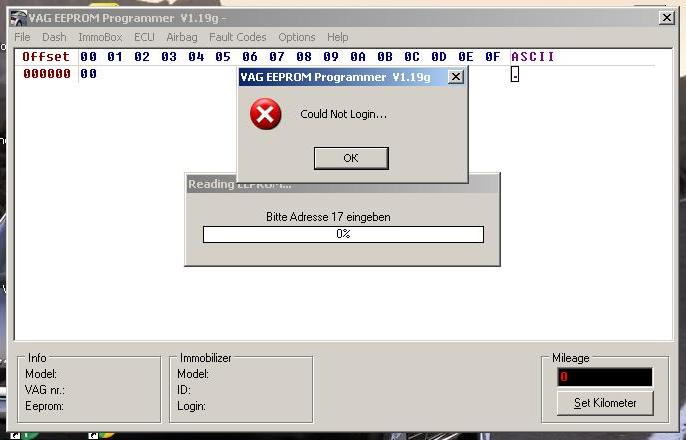
Task: Open the File menu
Action: (x=22, y=37)
